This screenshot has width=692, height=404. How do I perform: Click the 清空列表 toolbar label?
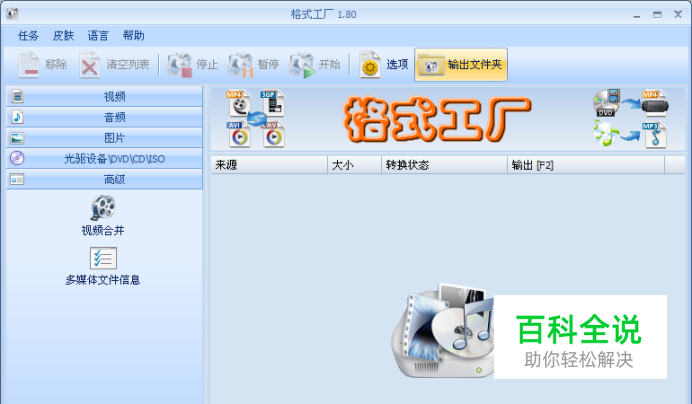pyautogui.click(x=128, y=64)
